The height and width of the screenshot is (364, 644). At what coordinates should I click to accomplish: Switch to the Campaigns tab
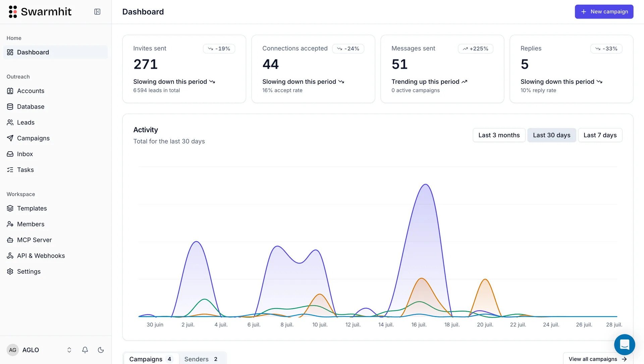tap(151, 359)
